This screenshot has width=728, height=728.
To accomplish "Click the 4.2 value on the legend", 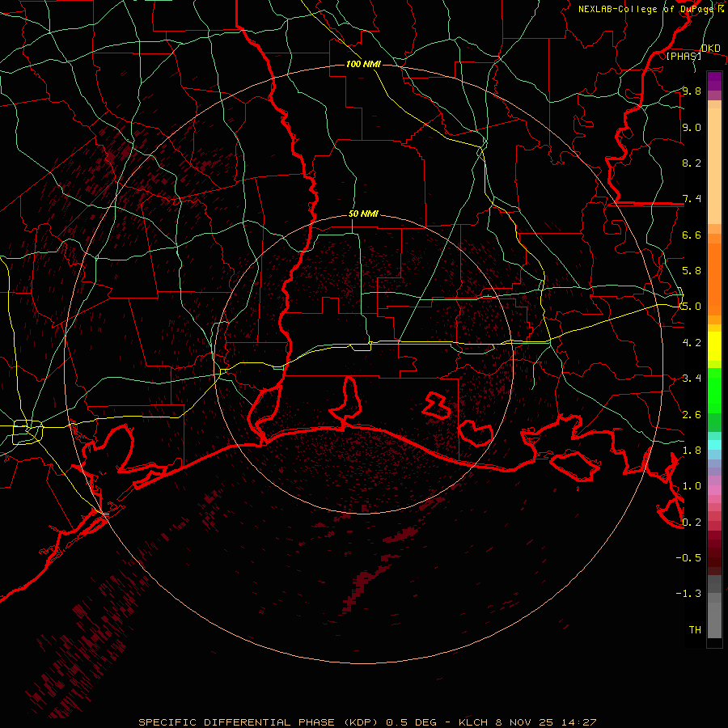I will click(x=692, y=343).
